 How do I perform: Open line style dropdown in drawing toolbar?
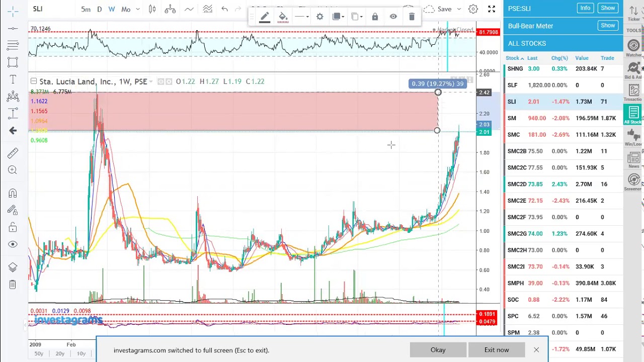[302, 17]
